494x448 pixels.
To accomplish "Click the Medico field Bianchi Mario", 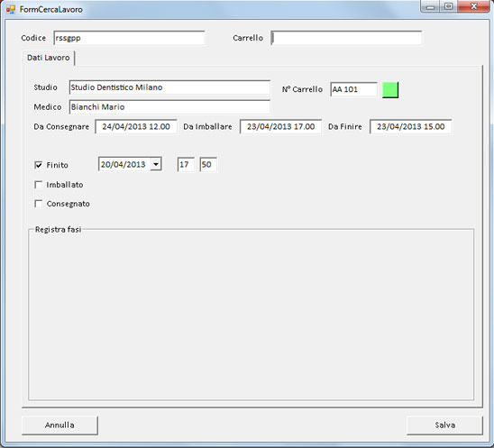I will (x=169, y=107).
